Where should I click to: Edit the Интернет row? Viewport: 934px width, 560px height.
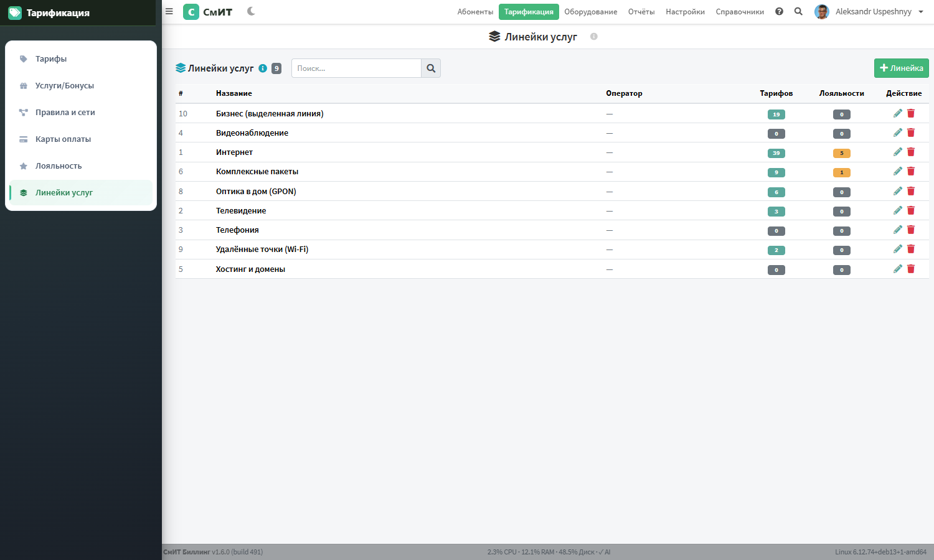pyautogui.click(x=897, y=152)
